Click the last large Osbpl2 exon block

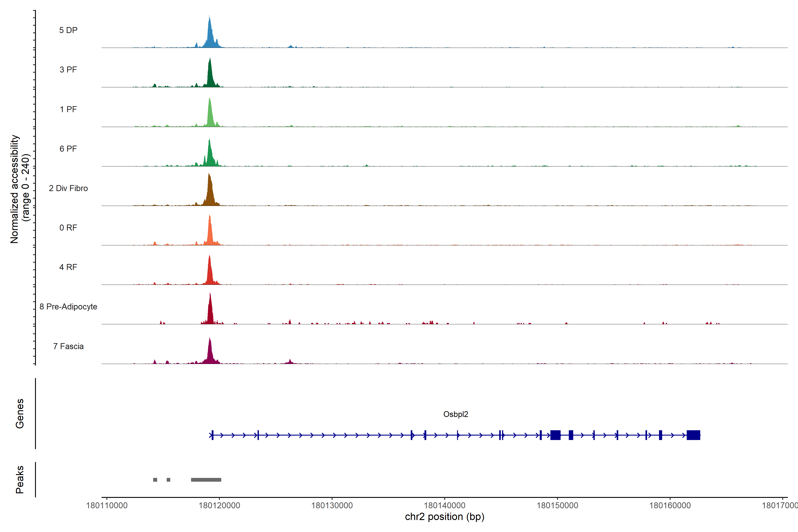[693, 435]
